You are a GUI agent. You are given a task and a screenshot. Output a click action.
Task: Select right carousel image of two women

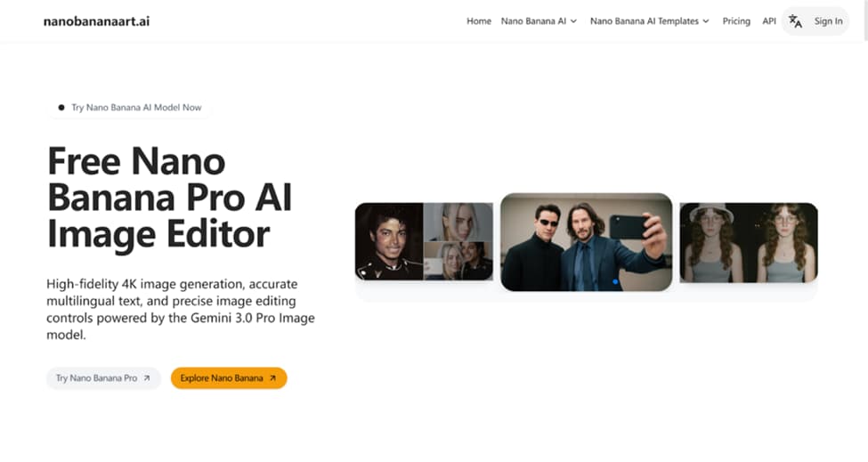point(749,242)
